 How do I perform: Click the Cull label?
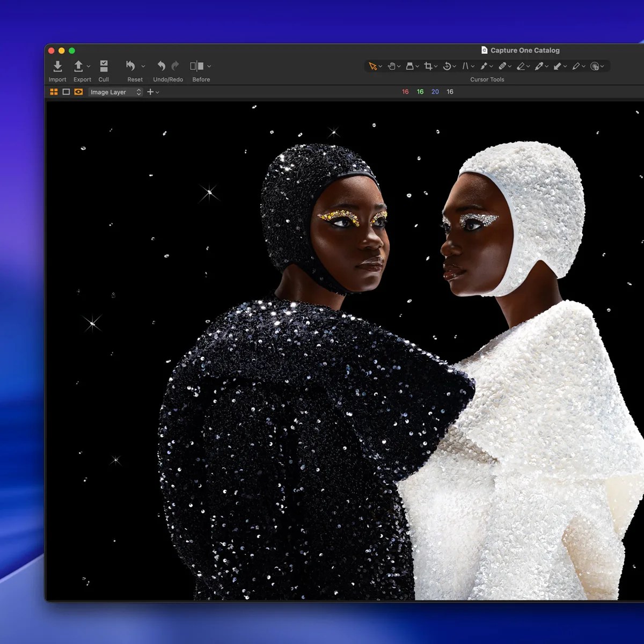click(104, 79)
